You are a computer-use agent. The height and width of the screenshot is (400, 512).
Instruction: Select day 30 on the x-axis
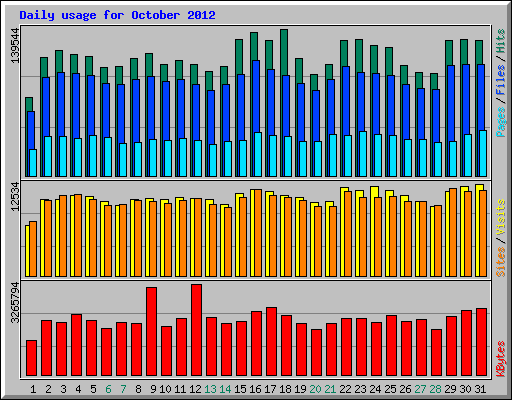tap(465, 389)
